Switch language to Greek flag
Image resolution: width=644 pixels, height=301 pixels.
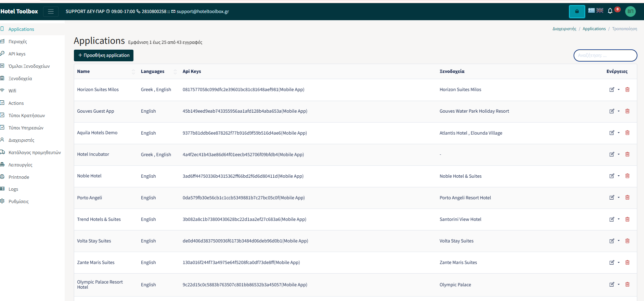pyautogui.click(x=591, y=10)
